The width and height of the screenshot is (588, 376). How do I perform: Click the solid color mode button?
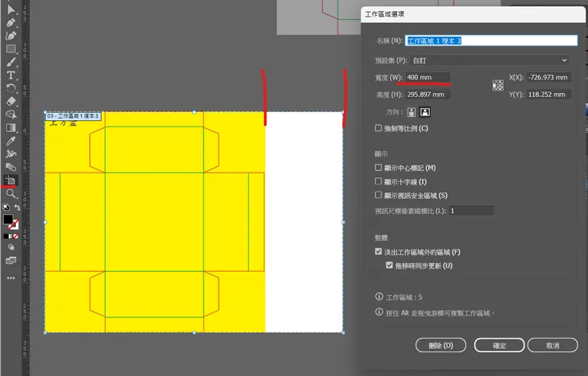(6, 236)
